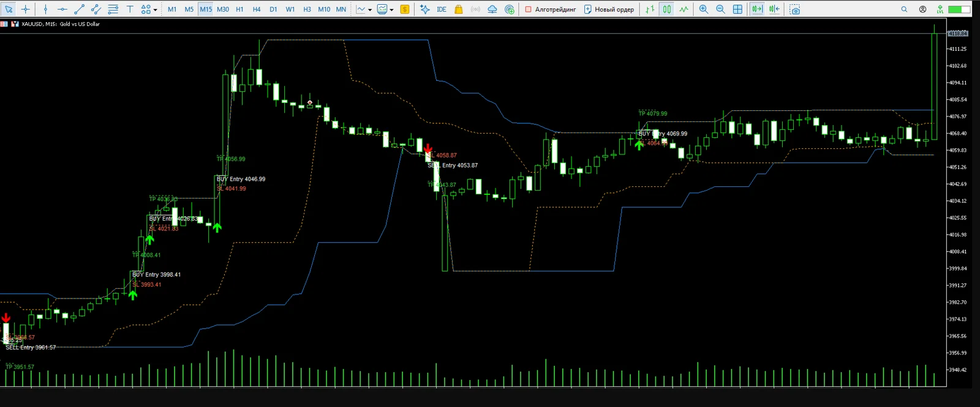The image size is (980, 407).
Task: Expand the shapes objects dropdown arrow
Action: pyautogui.click(x=155, y=10)
